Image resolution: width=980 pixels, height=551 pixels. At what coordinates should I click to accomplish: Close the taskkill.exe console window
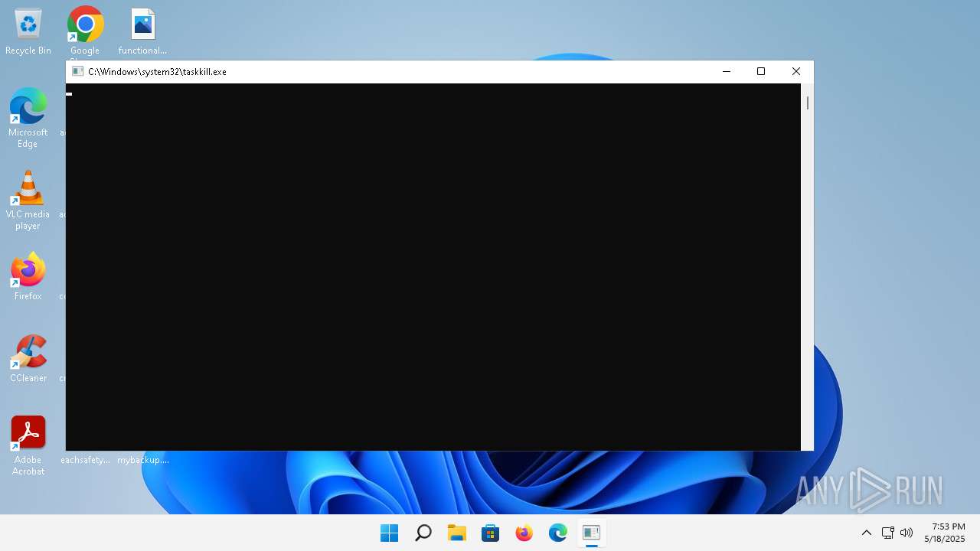pos(796,71)
